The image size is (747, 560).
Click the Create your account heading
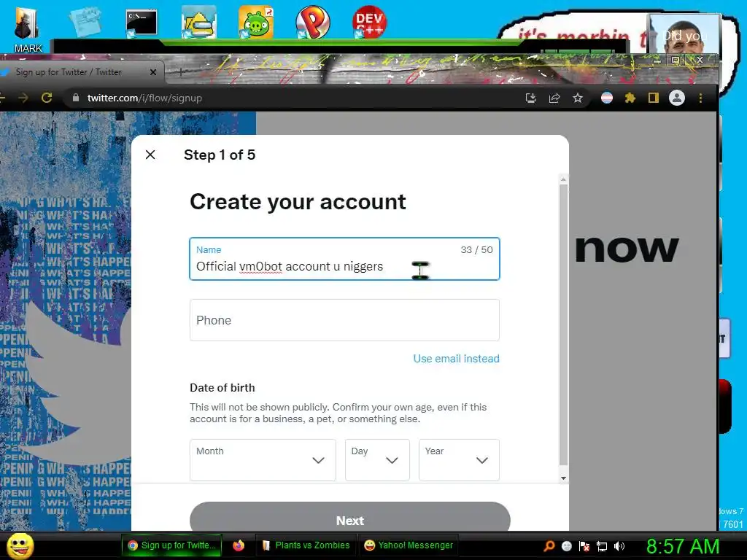click(298, 202)
